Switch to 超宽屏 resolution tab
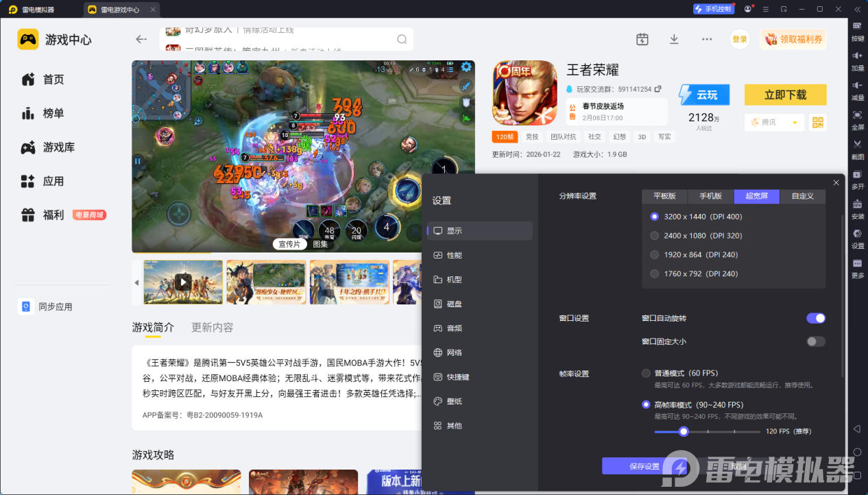Image resolution: width=868 pixels, height=495 pixels. point(757,196)
